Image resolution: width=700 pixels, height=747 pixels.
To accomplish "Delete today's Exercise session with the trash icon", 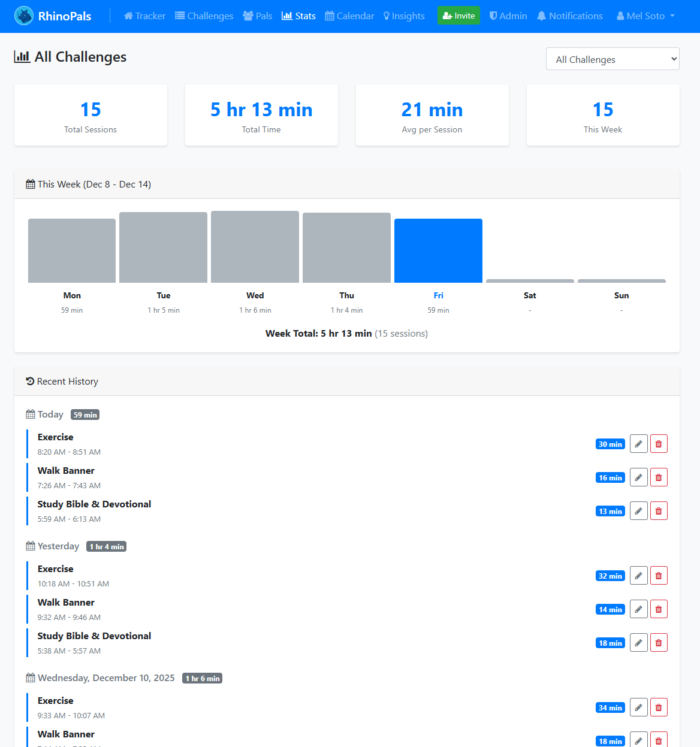I will pyautogui.click(x=659, y=444).
